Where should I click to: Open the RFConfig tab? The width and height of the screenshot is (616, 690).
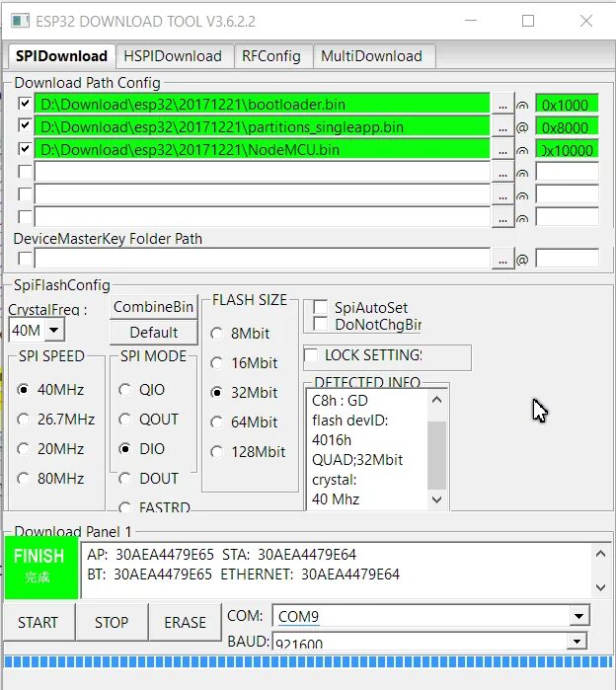tap(273, 56)
